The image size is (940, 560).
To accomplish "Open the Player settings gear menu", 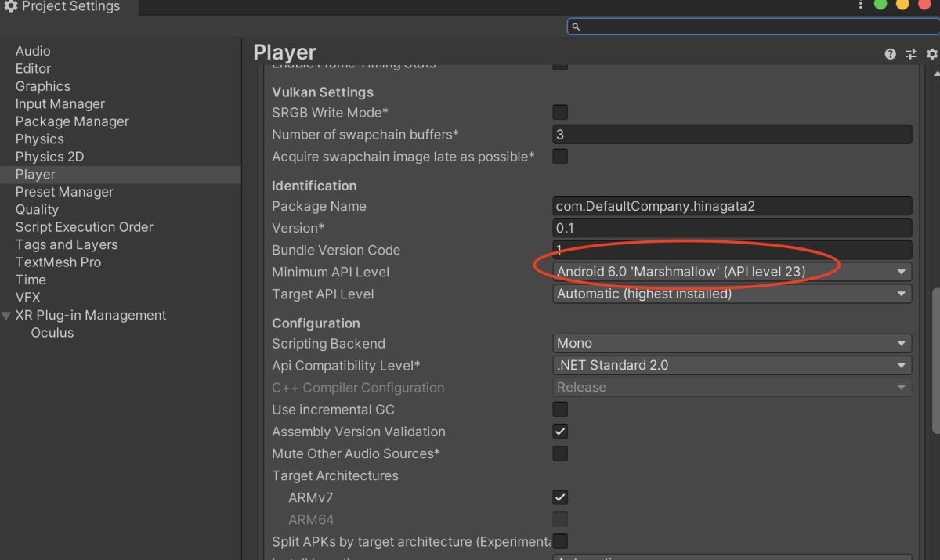I will tap(931, 54).
